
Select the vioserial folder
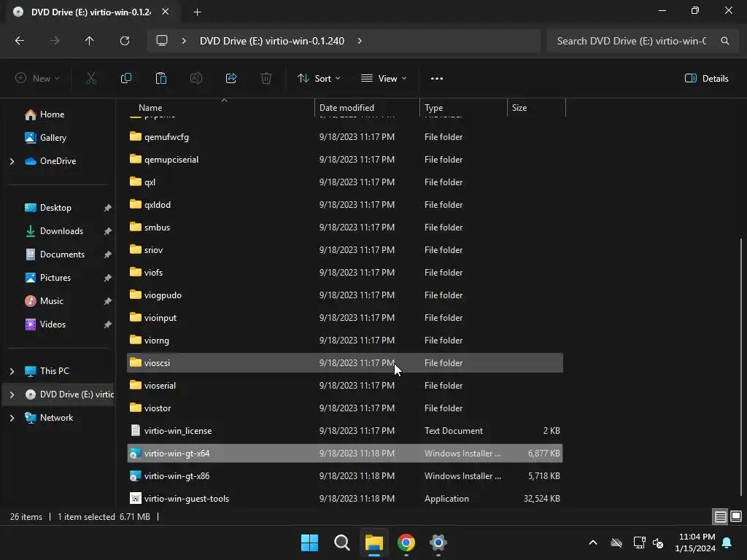[x=345, y=386]
